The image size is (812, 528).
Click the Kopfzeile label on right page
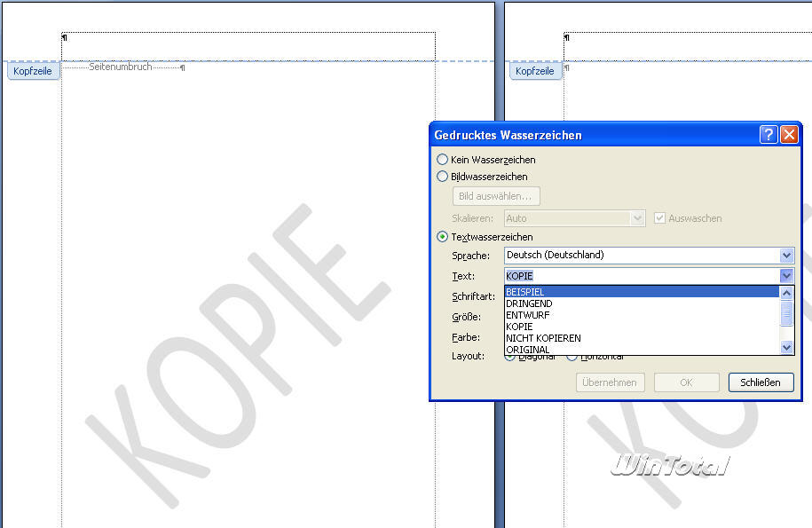point(535,71)
